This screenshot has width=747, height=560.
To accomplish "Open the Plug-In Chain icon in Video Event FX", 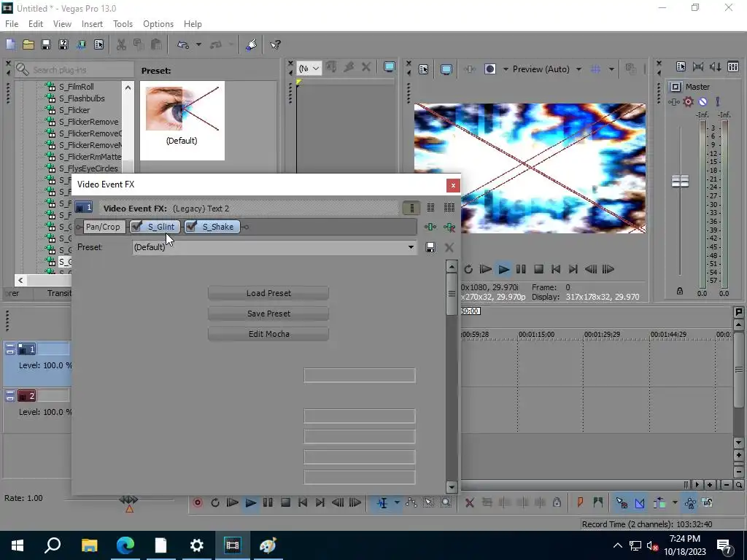I will [x=430, y=227].
